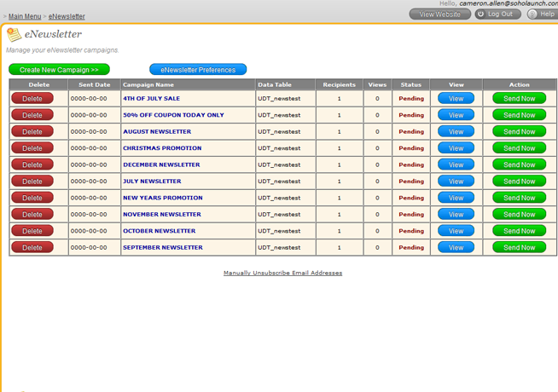Open the Help button
This screenshot has height=392, width=558.
pyautogui.click(x=541, y=14)
